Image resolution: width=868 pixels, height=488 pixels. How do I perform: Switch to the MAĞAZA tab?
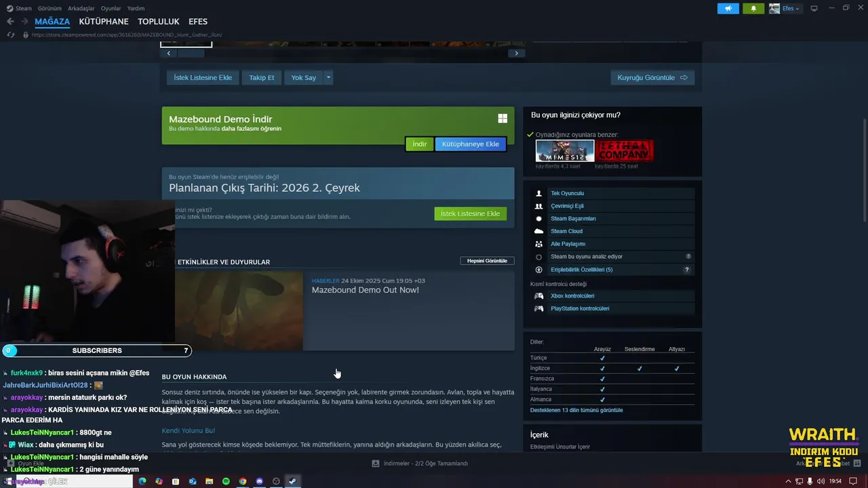pos(52,22)
